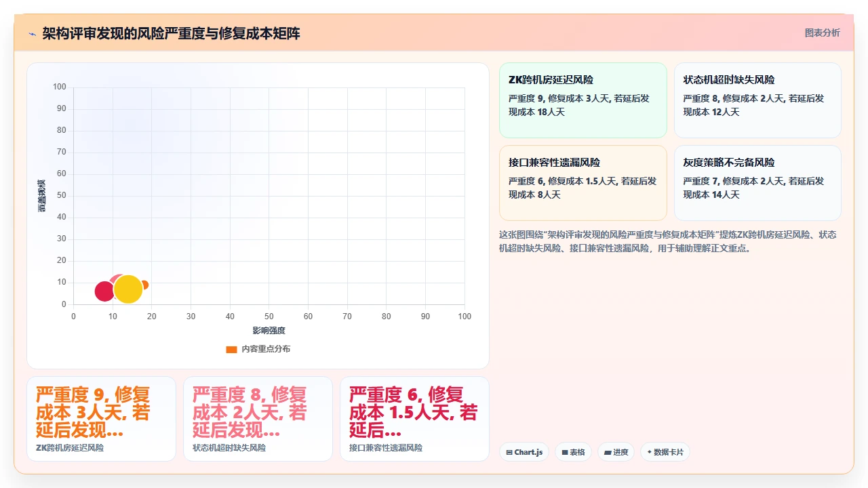Click text 现成本 12人天
Viewport: 868px width, 488px height.
(711, 112)
